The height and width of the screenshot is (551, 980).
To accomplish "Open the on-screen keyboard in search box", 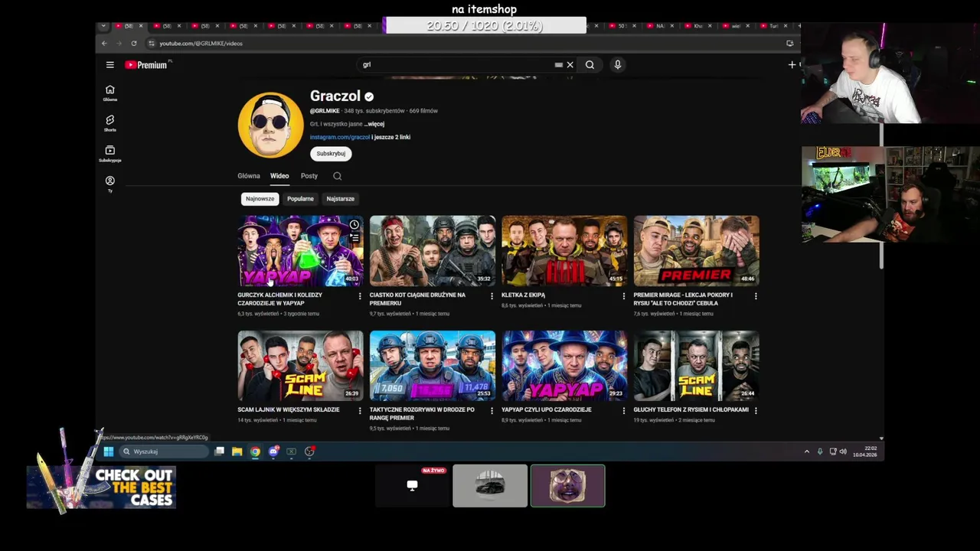I will 559,65.
